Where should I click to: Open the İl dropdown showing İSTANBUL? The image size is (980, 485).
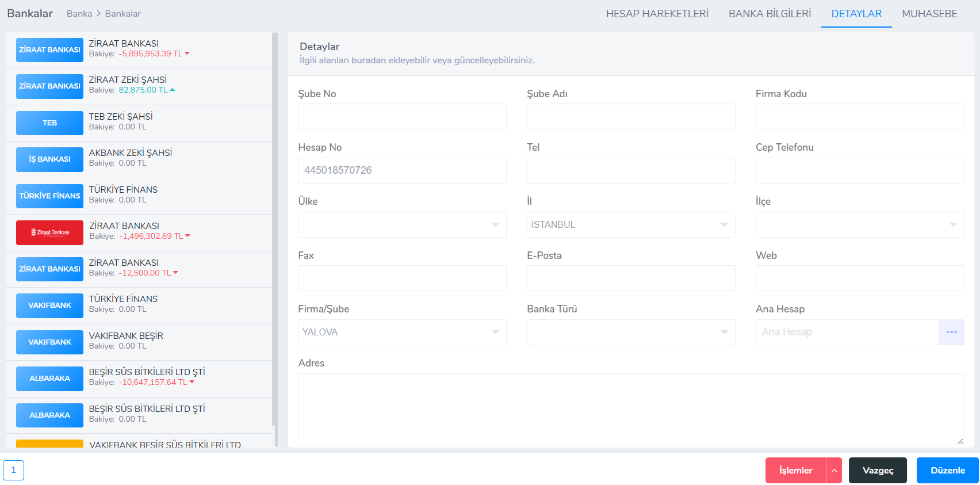(x=631, y=224)
